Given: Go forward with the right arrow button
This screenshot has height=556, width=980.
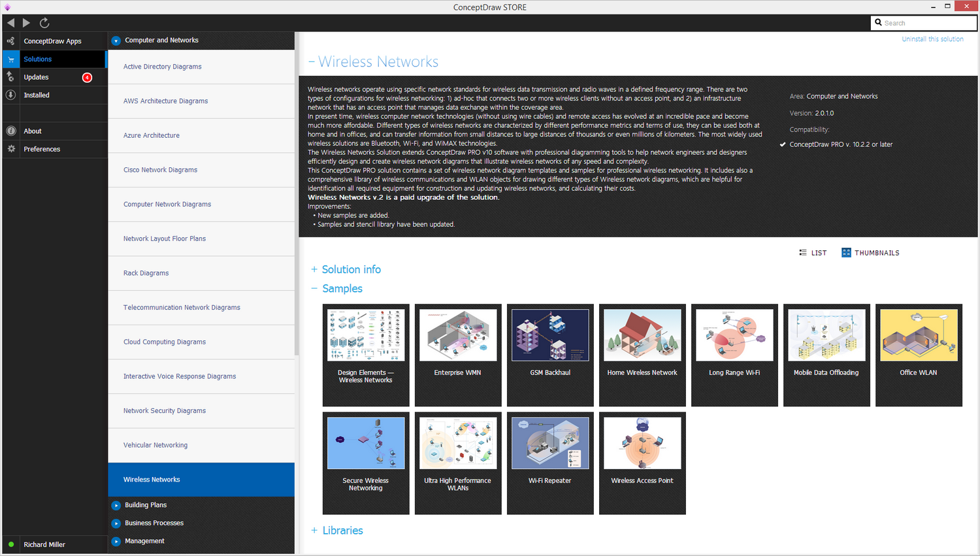Looking at the screenshot, I should click(26, 23).
